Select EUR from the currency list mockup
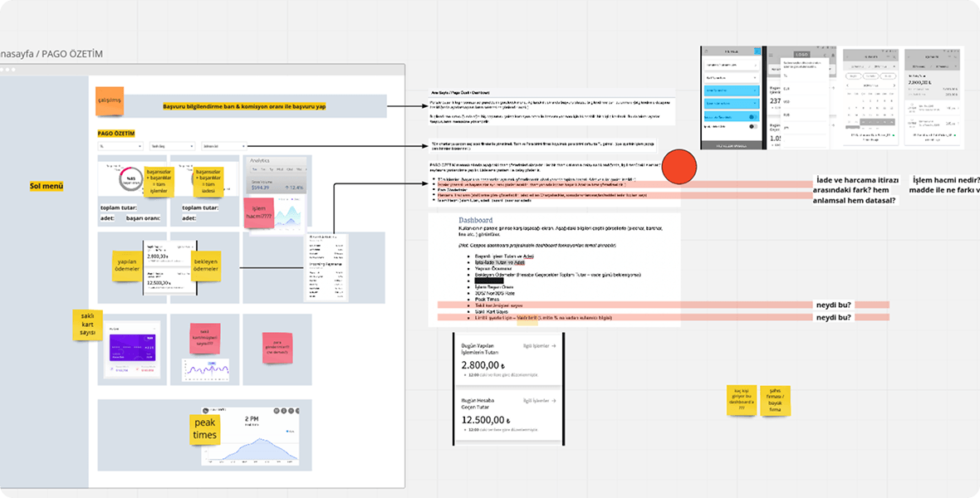This screenshot has height=498, width=980. pyautogui.click(x=786, y=88)
